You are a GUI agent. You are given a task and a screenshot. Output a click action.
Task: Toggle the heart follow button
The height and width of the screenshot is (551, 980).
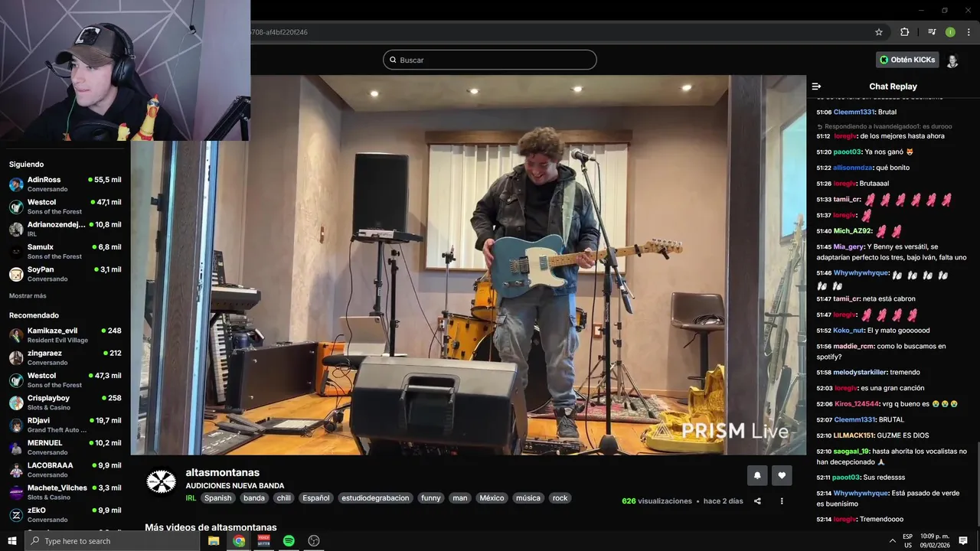click(x=782, y=475)
